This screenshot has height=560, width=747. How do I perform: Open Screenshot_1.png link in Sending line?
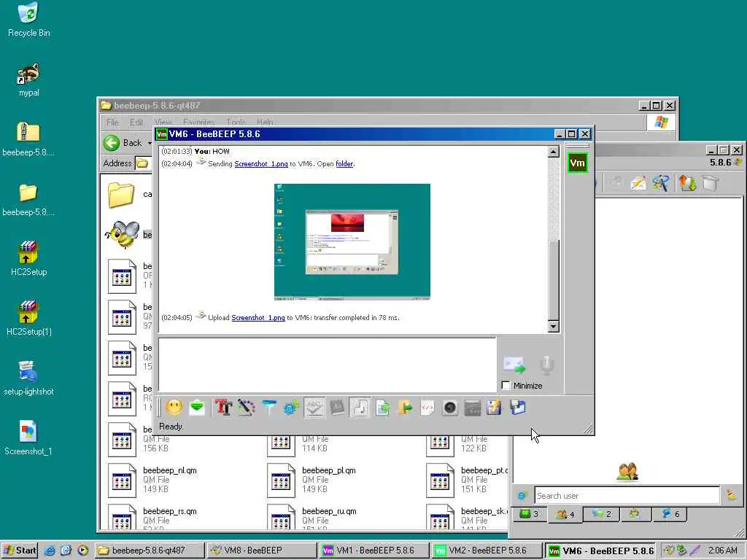coord(261,164)
